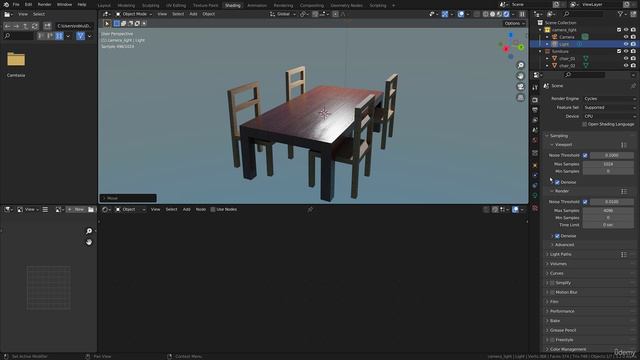Expand the Motion Blur panel

click(566, 292)
